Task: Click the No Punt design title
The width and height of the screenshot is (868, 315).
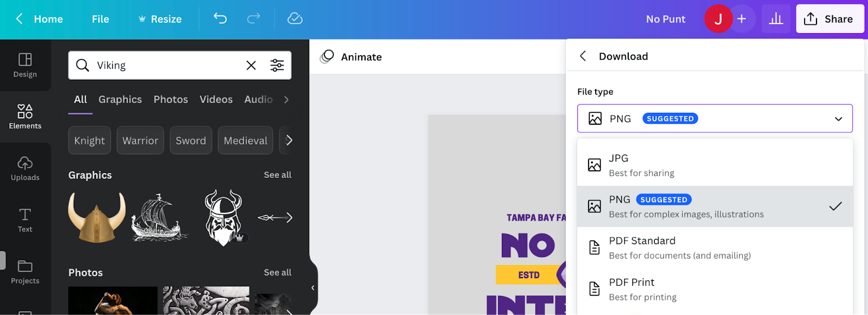Action: 666,19
